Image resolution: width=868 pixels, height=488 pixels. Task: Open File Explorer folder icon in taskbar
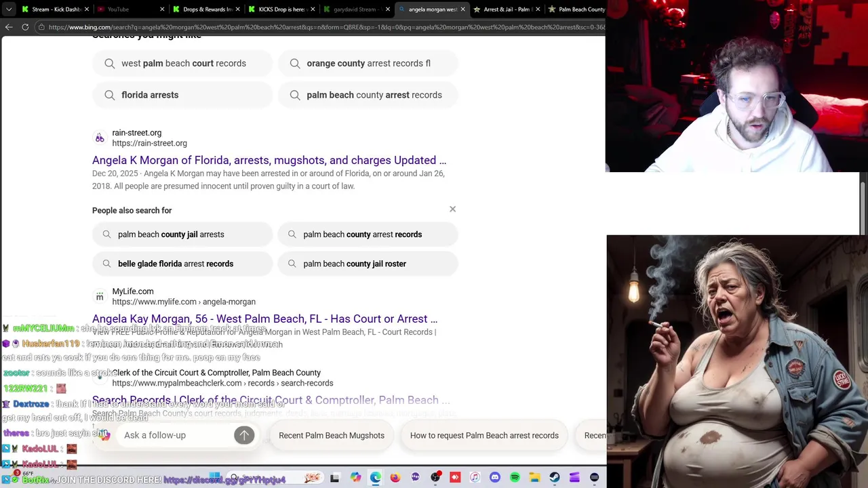pyautogui.click(x=534, y=478)
